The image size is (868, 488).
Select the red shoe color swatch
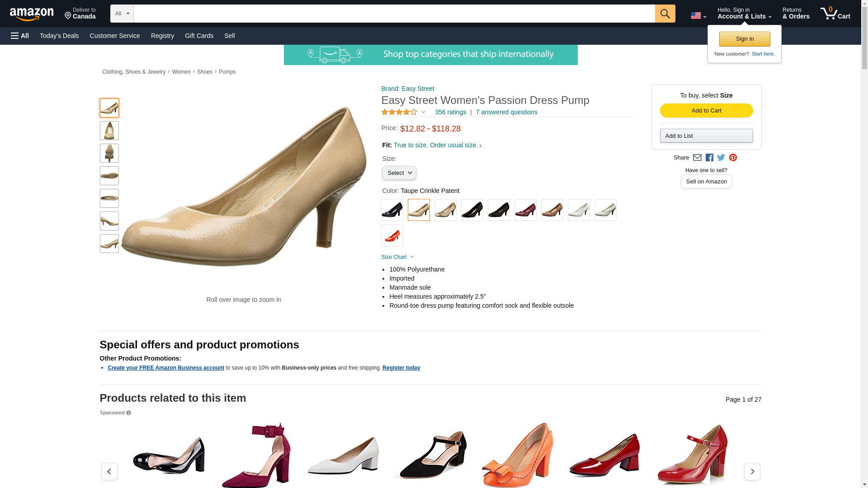[x=392, y=235]
